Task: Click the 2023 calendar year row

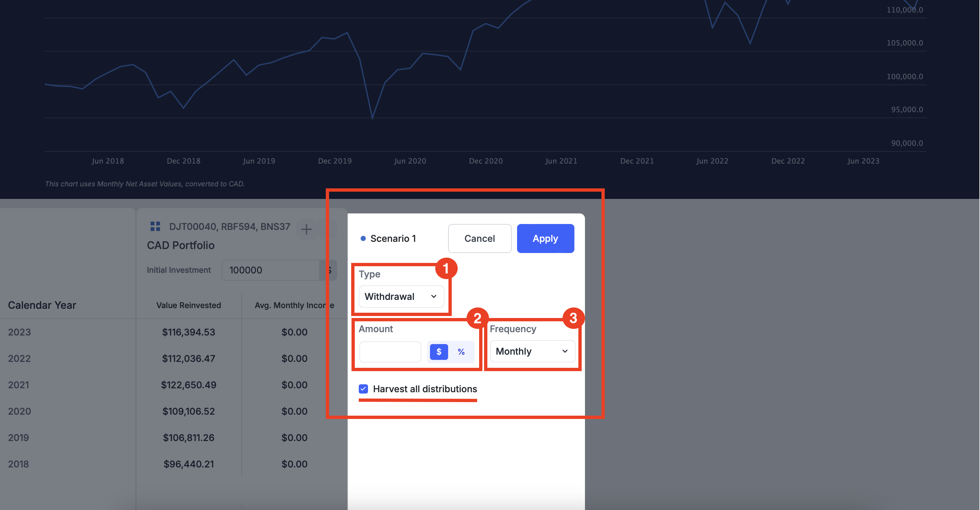Action: click(19, 332)
